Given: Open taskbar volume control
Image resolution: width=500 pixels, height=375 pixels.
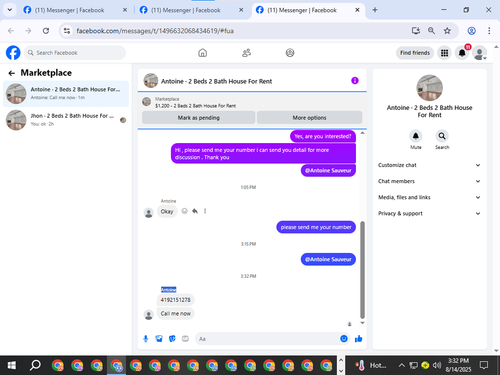Looking at the screenshot, I should pyautogui.click(x=437, y=365).
